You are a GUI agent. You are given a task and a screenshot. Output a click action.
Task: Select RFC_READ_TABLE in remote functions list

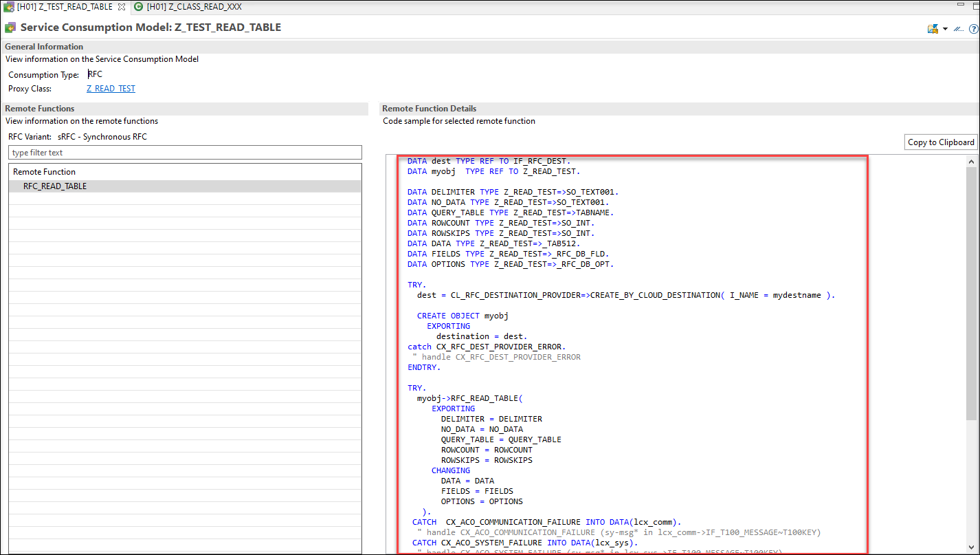point(185,186)
